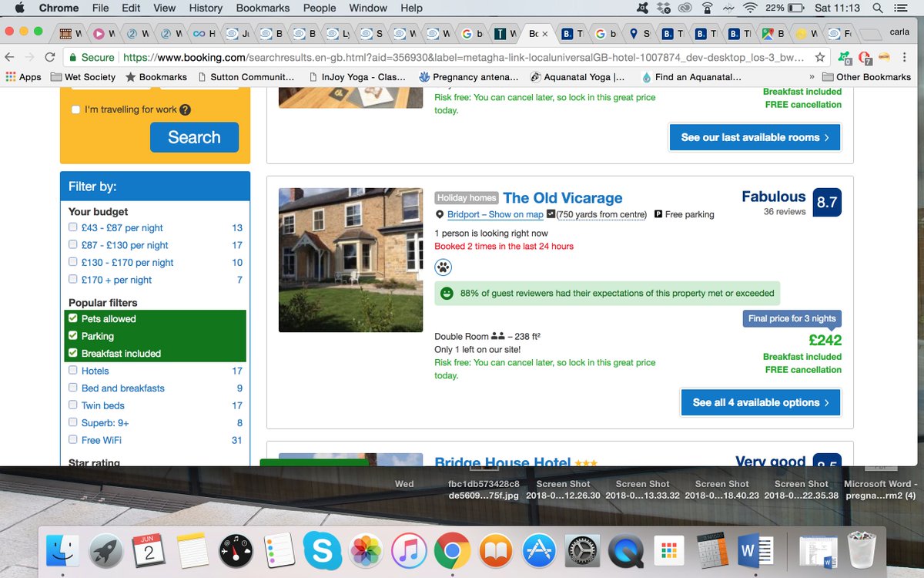Open App Store from the Dock
924x578 pixels.
click(x=539, y=552)
